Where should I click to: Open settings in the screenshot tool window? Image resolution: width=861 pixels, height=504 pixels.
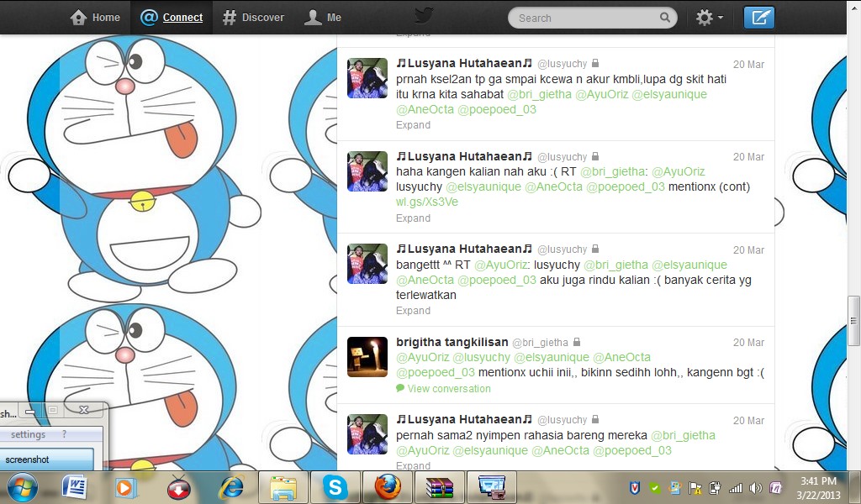(x=28, y=434)
